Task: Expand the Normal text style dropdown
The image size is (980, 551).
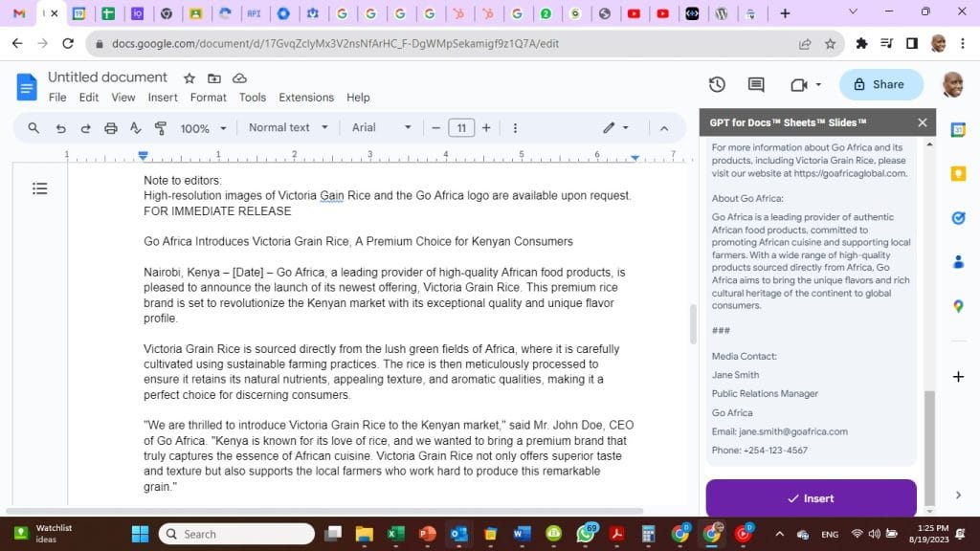Action: click(287, 128)
